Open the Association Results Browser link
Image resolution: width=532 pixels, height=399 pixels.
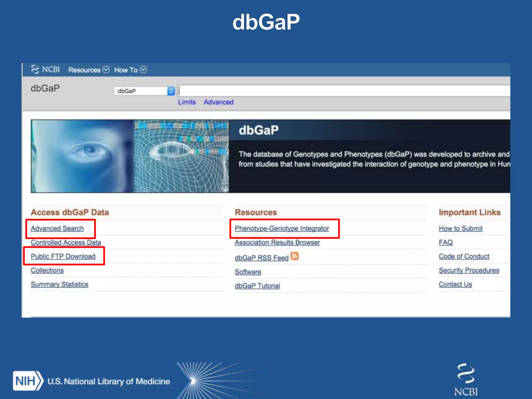277,242
